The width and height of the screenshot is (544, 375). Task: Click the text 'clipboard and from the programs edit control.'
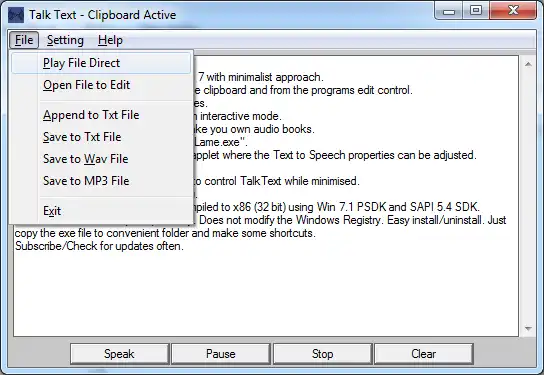pyautogui.click(x=308, y=90)
